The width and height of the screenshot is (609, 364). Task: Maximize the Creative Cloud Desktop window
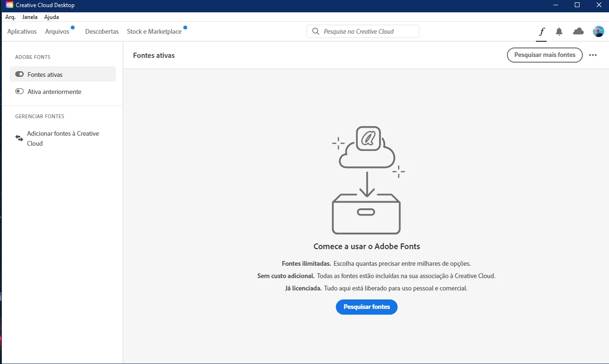coord(577,5)
